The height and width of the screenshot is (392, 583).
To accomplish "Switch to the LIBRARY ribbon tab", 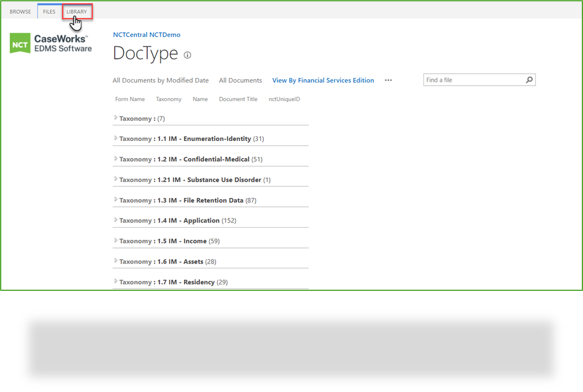I will [x=77, y=11].
